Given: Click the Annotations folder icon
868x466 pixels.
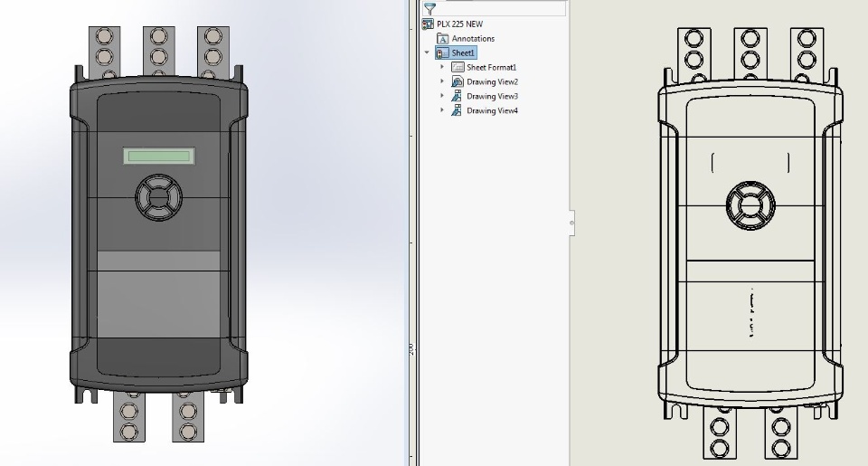Looking at the screenshot, I should [442, 38].
